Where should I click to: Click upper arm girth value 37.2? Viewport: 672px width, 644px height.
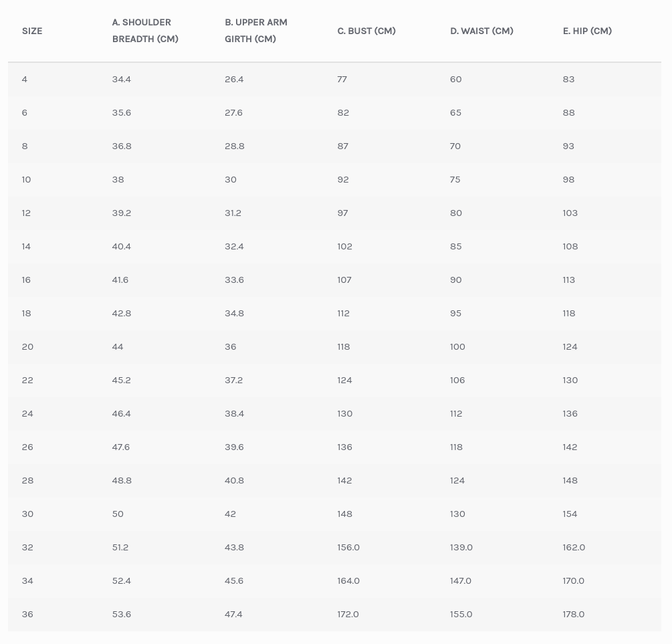click(x=234, y=380)
